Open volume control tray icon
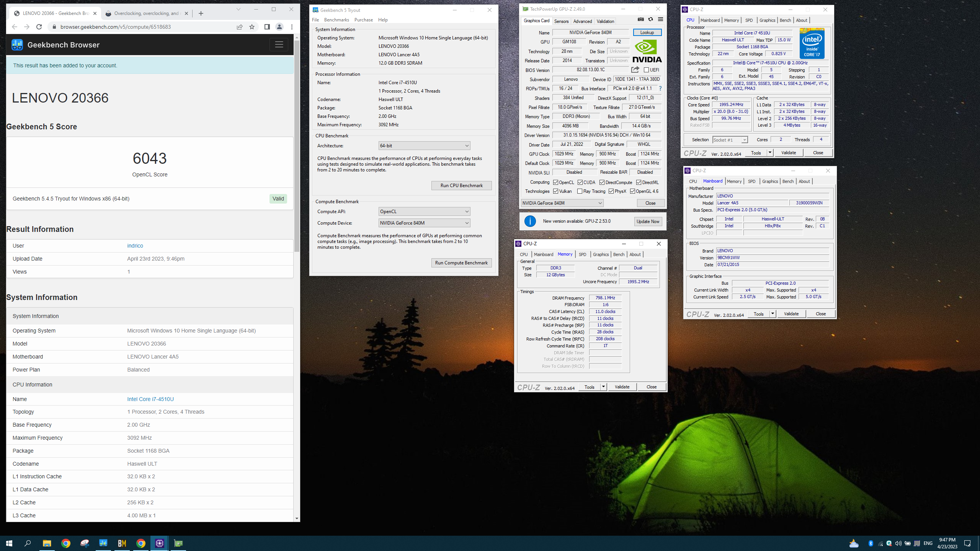 898,543
